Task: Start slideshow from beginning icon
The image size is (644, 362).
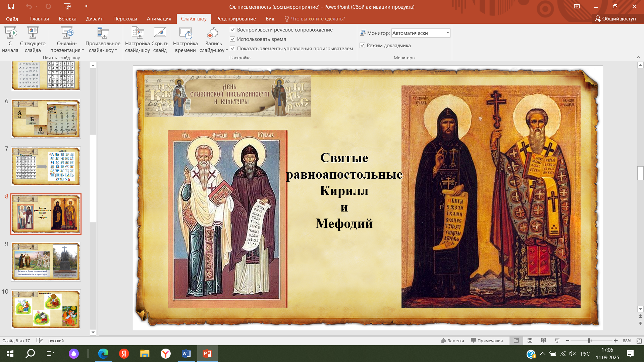Action: tap(10, 33)
